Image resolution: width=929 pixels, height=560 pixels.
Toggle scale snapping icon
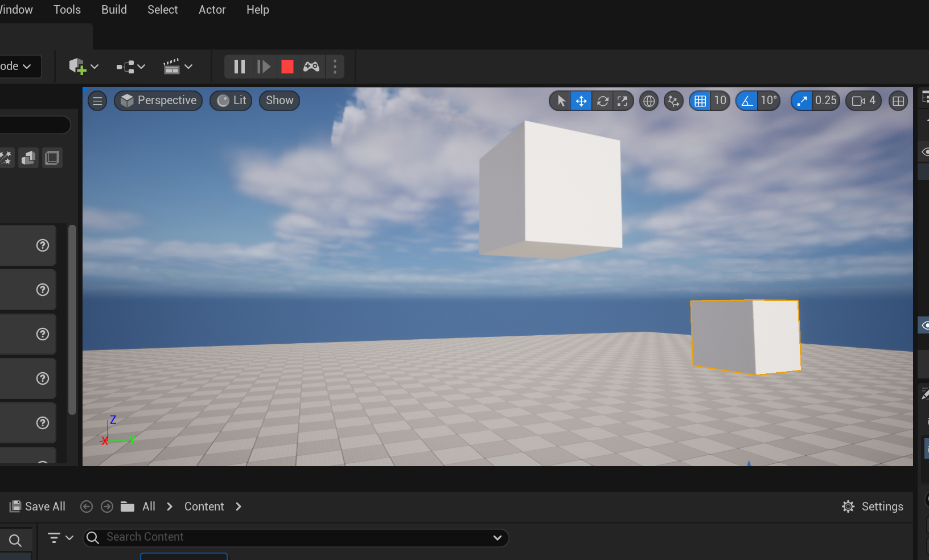click(801, 101)
